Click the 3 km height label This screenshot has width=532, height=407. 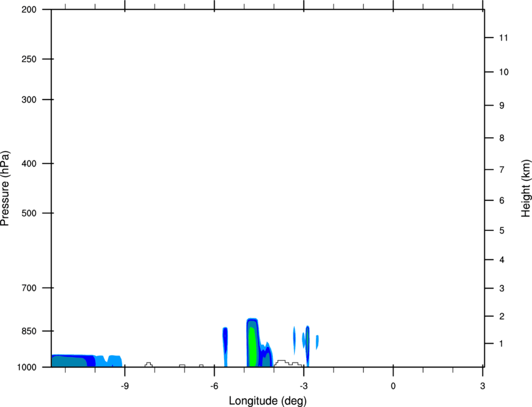coord(502,288)
